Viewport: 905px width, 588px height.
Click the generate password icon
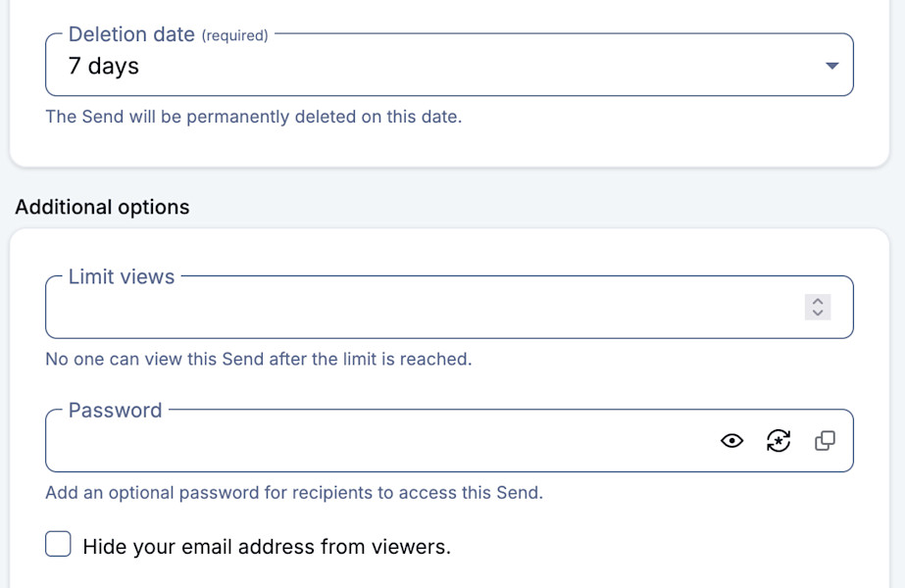click(x=779, y=441)
